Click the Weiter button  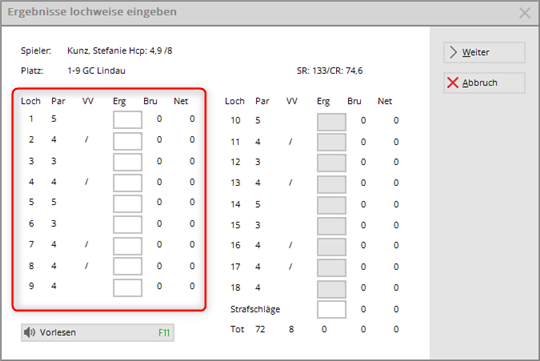pos(484,52)
